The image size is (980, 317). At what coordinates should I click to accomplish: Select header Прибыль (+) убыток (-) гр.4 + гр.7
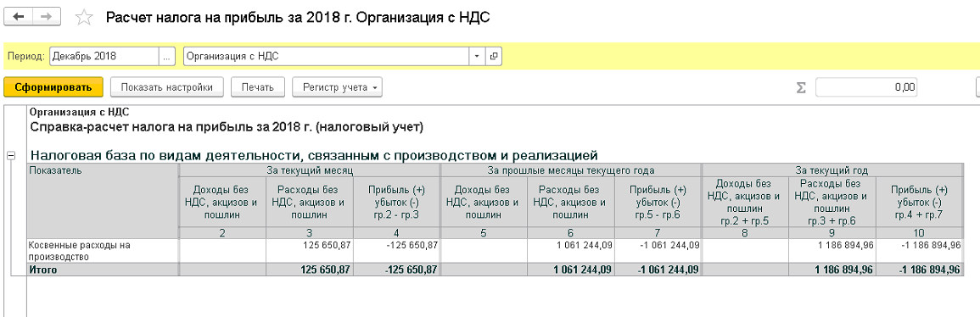click(919, 202)
